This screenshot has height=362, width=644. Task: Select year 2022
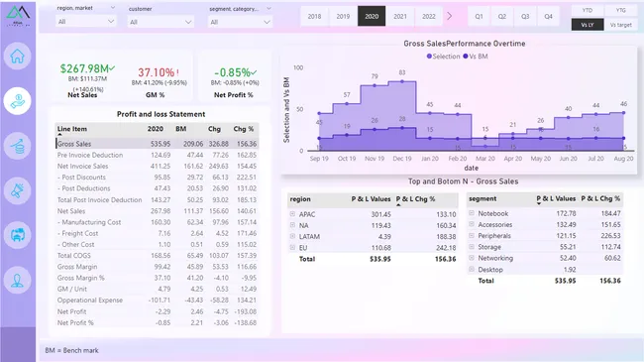point(428,16)
